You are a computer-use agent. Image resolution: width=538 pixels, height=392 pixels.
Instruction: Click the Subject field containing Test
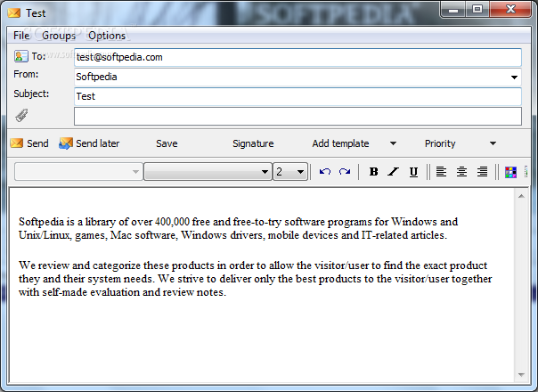pyautogui.click(x=298, y=96)
